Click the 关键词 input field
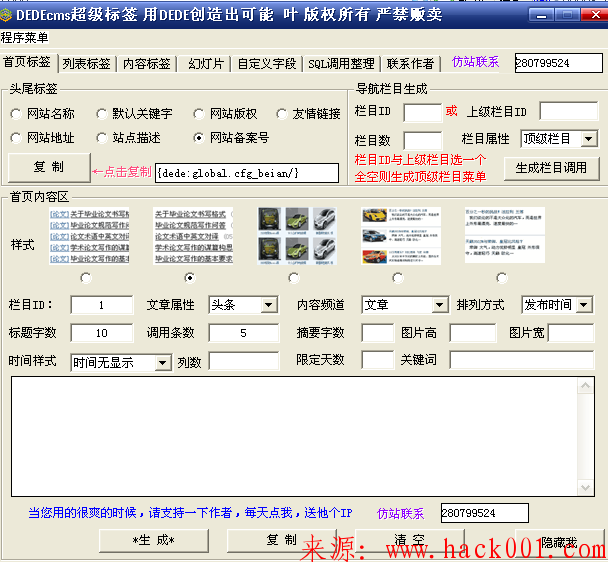 point(522,360)
